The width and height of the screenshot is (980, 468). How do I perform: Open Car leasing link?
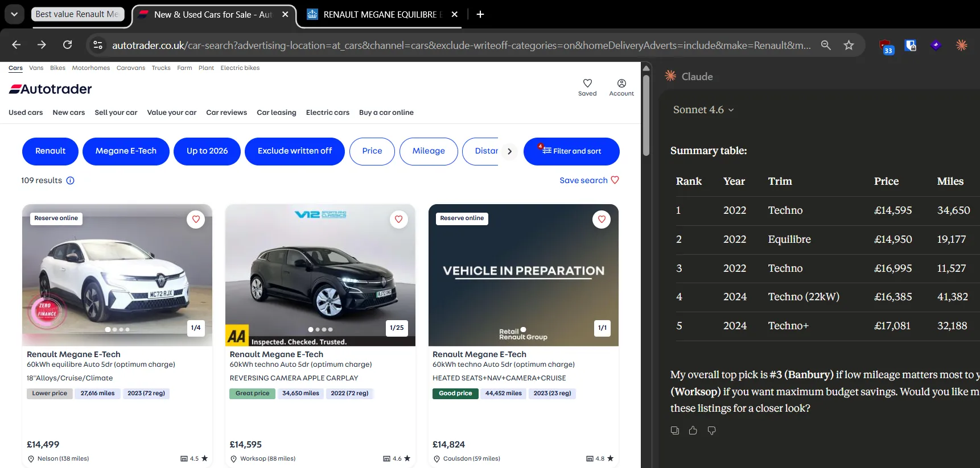[x=277, y=113]
